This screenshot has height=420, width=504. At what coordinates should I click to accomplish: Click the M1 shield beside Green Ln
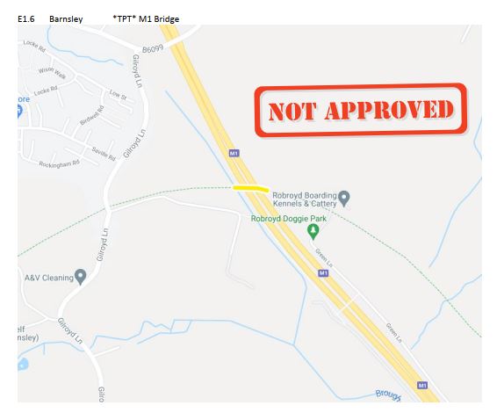(x=323, y=273)
